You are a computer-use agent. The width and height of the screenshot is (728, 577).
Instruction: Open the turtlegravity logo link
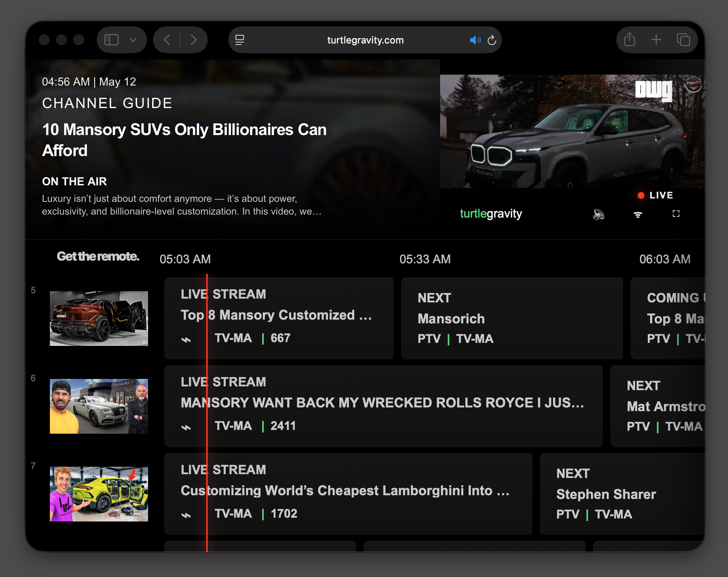491,214
